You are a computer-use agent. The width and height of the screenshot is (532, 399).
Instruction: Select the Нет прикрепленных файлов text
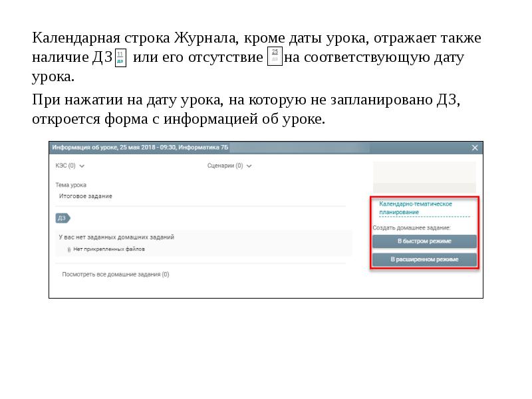(x=109, y=249)
